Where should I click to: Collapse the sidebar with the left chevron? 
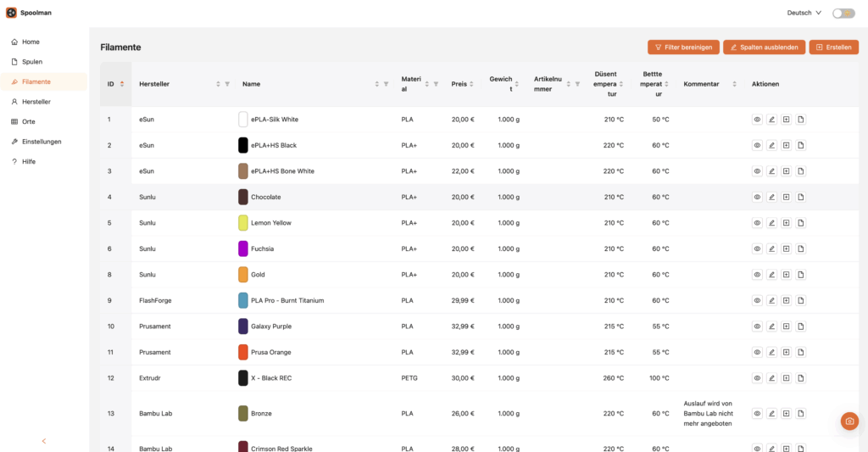pos(44,441)
